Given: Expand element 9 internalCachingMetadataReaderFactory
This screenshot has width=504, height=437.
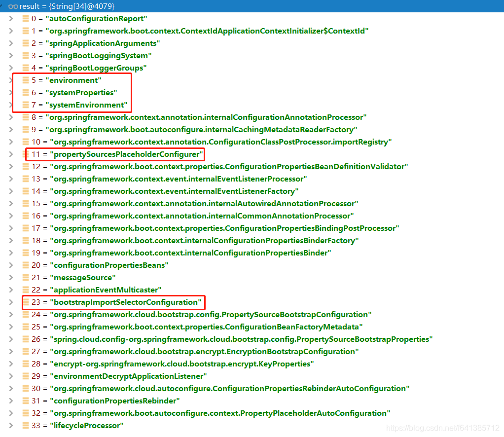Looking at the screenshot, I should coord(11,130).
